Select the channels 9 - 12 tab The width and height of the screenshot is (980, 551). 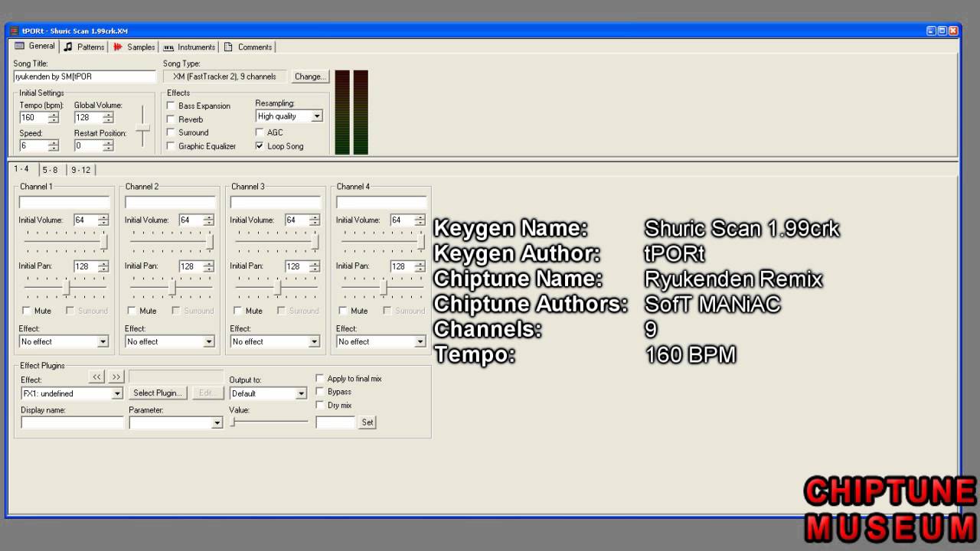click(80, 170)
